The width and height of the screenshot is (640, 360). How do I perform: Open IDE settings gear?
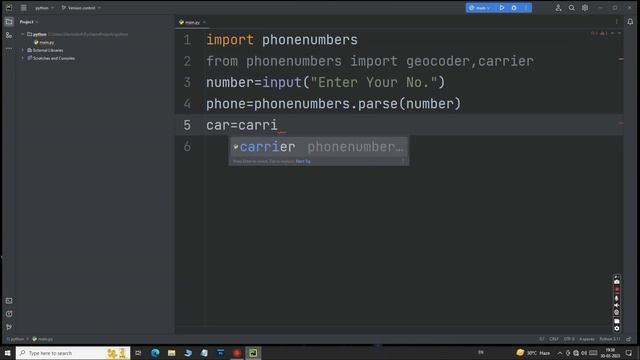585,8
